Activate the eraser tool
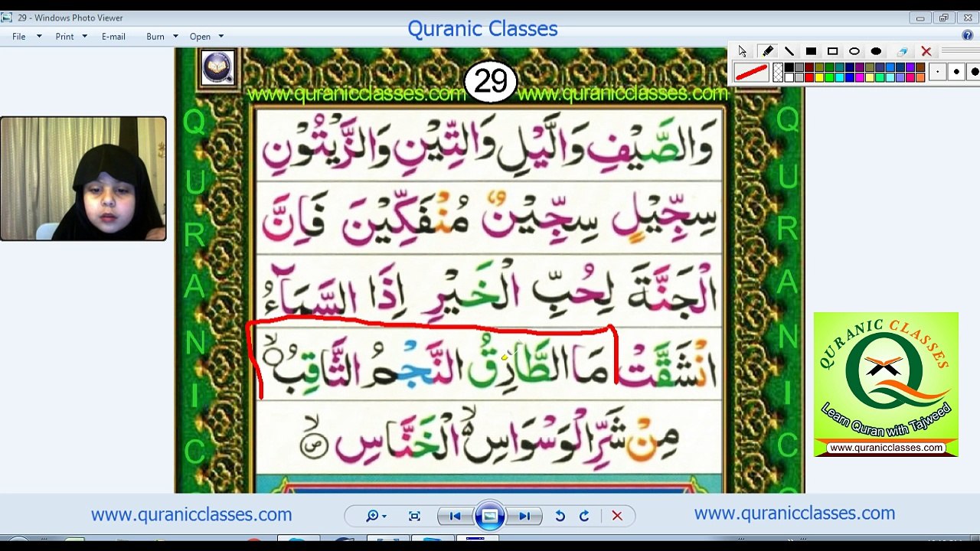The width and height of the screenshot is (980, 551). coord(902,51)
